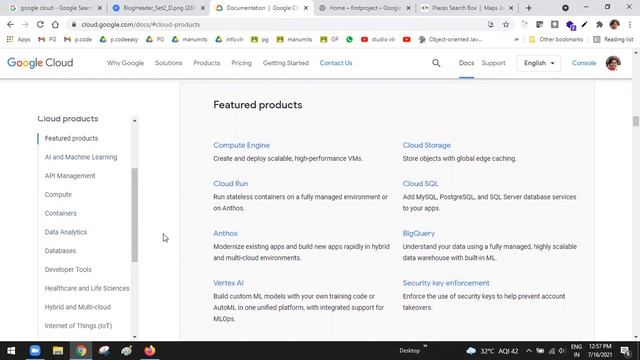The width and height of the screenshot is (640, 360).
Task: Select AI and Machine Learning in sidebar
Action: click(81, 157)
